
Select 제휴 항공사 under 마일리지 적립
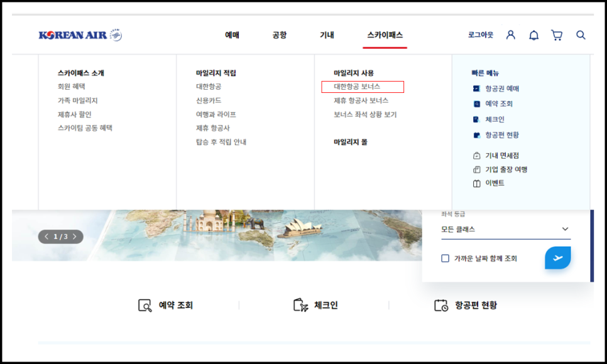point(213,128)
